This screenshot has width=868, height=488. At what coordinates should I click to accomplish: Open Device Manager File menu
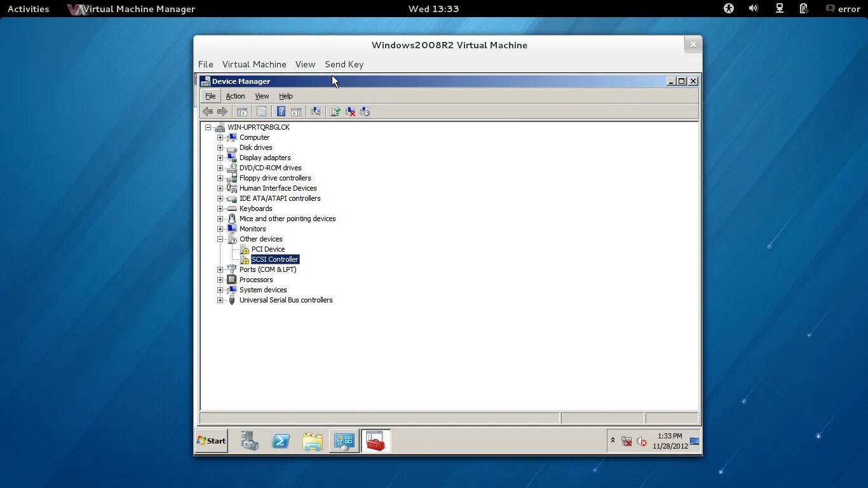pyautogui.click(x=210, y=96)
